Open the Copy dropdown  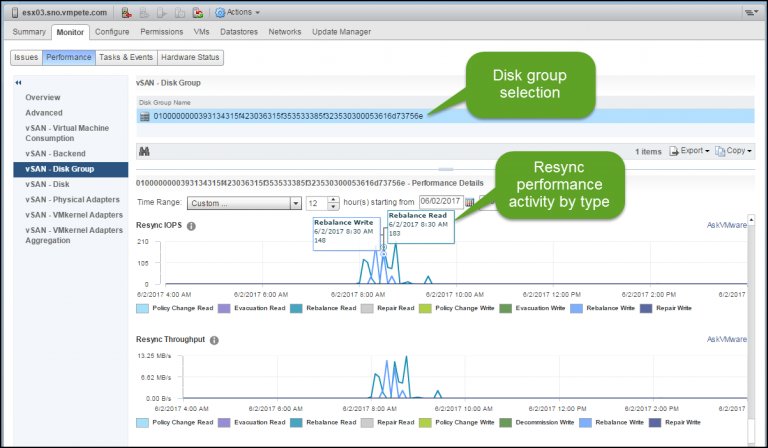pyautogui.click(x=733, y=151)
